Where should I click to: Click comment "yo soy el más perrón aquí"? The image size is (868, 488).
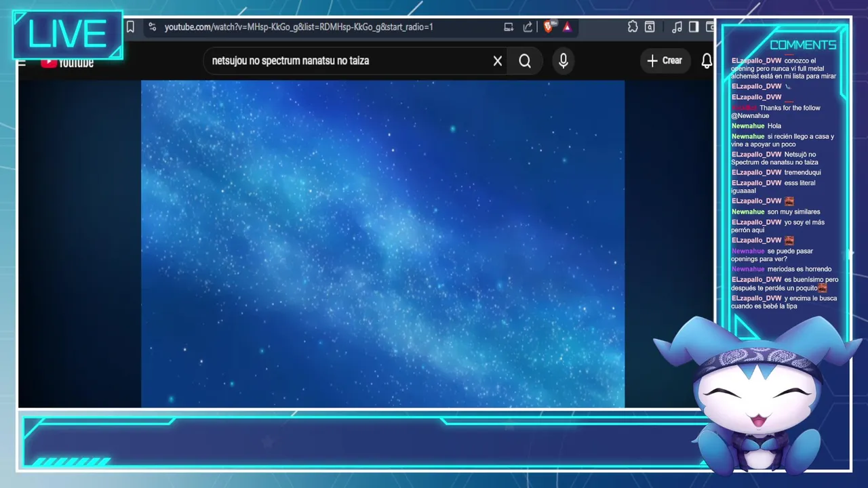[x=778, y=226]
